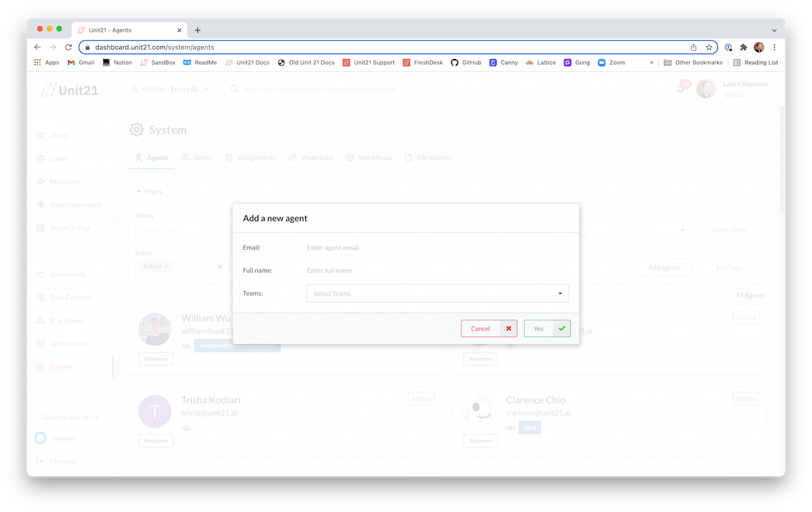Switch to the Assignments tab

click(250, 158)
